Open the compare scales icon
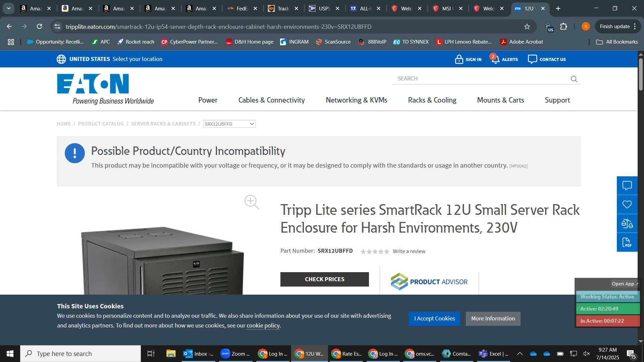 (627, 224)
